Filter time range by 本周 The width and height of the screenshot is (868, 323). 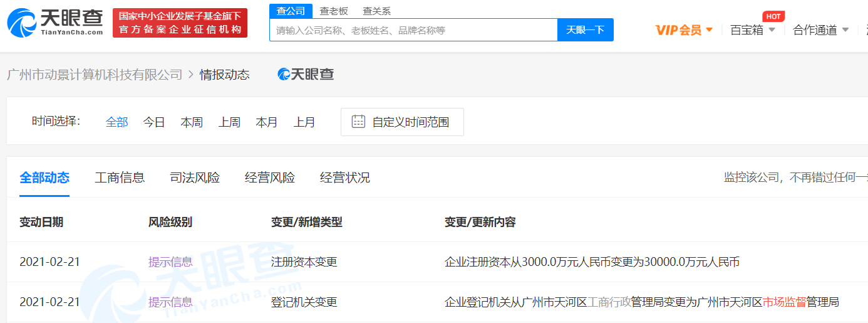pyautogui.click(x=192, y=122)
